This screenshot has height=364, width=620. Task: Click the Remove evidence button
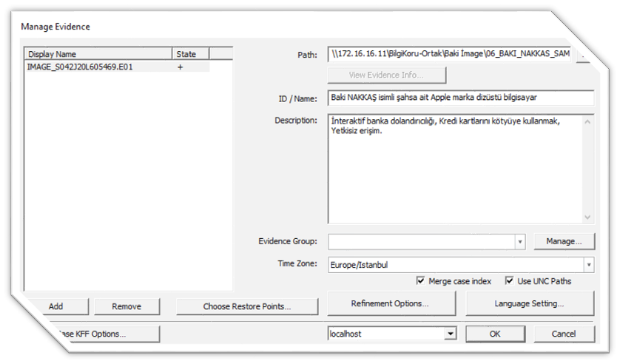click(127, 306)
